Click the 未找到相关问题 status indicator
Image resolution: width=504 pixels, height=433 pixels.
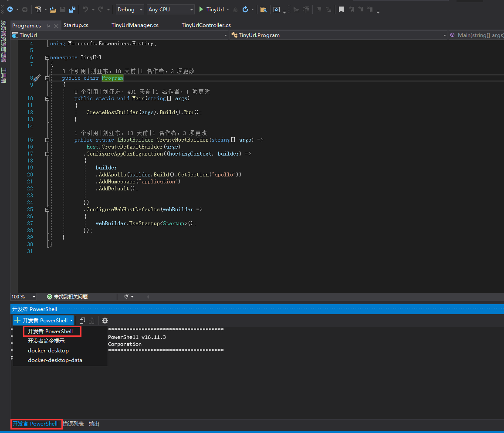[x=67, y=296]
